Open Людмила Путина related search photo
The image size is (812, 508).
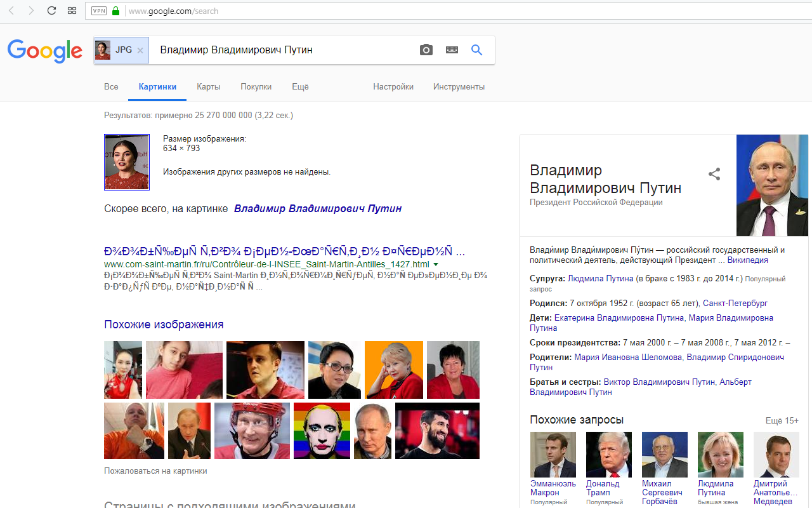pyautogui.click(x=721, y=455)
